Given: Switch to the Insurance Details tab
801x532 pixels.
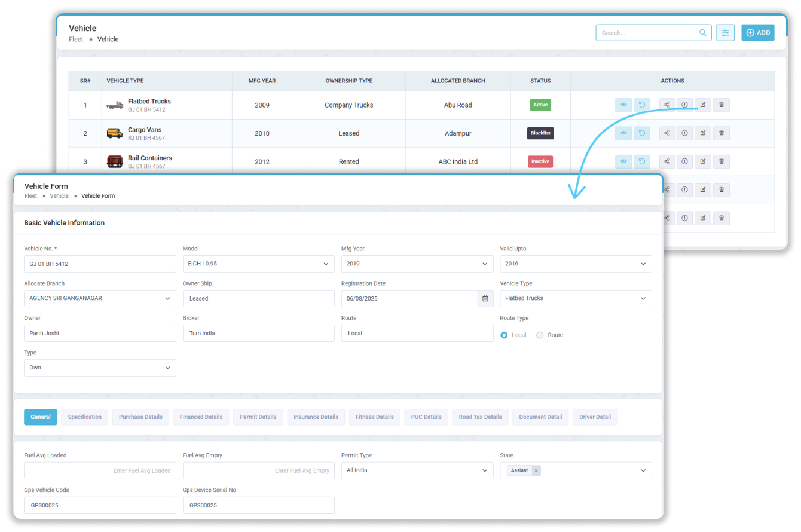Looking at the screenshot, I should (316, 417).
